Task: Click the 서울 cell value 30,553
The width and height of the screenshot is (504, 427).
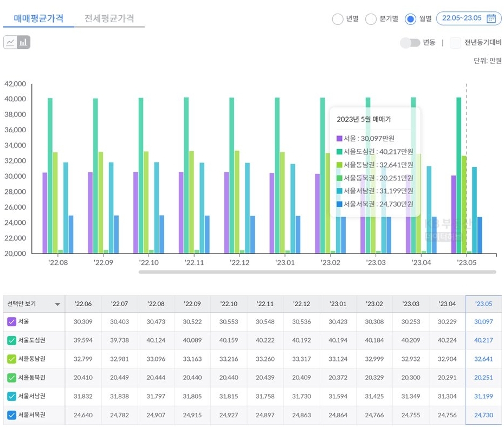Action: click(x=229, y=322)
